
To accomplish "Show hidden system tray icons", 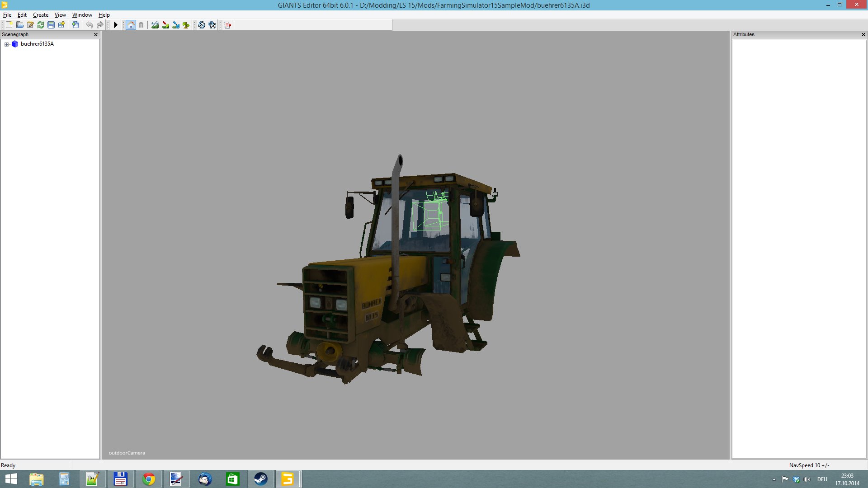I will [774, 479].
